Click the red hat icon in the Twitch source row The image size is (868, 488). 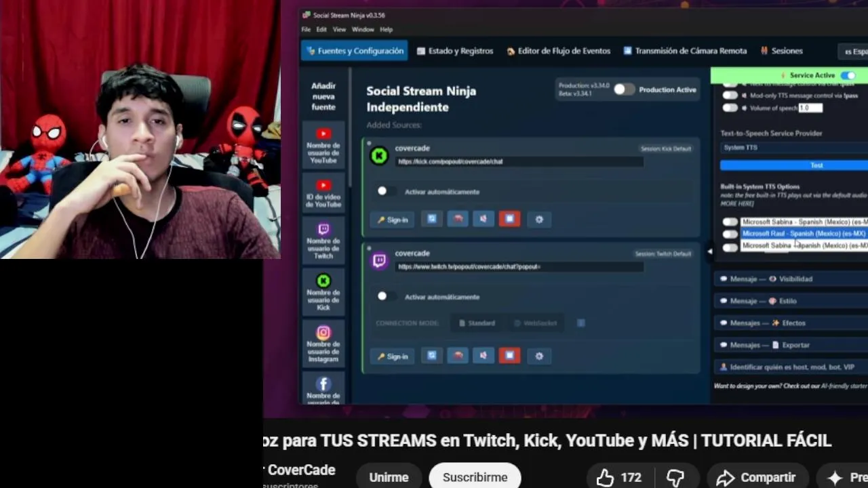point(458,355)
